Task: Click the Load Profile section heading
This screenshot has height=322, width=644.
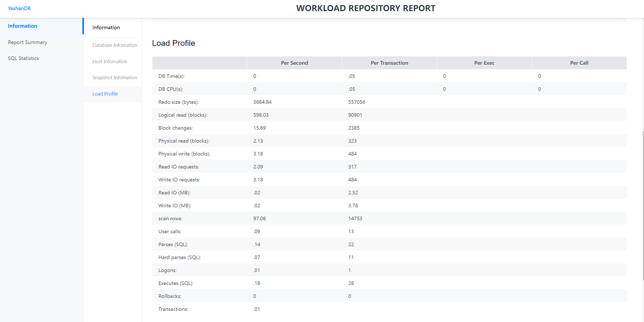Action: 173,43
